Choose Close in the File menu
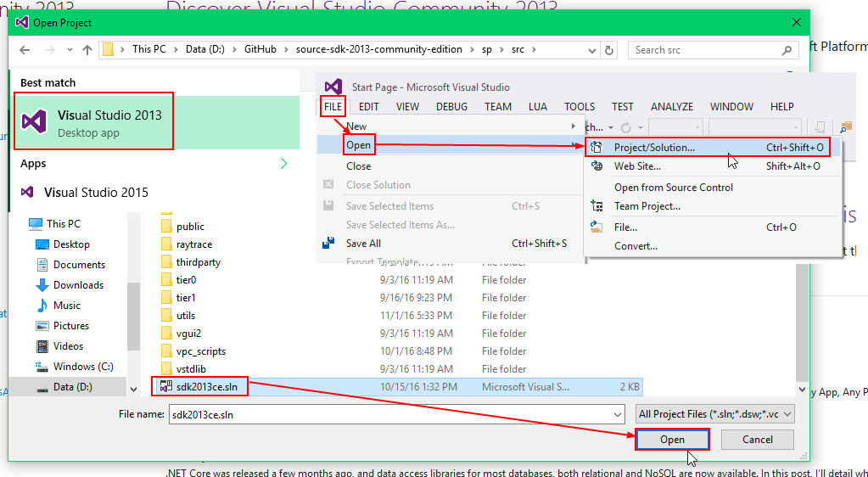 (x=358, y=166)
